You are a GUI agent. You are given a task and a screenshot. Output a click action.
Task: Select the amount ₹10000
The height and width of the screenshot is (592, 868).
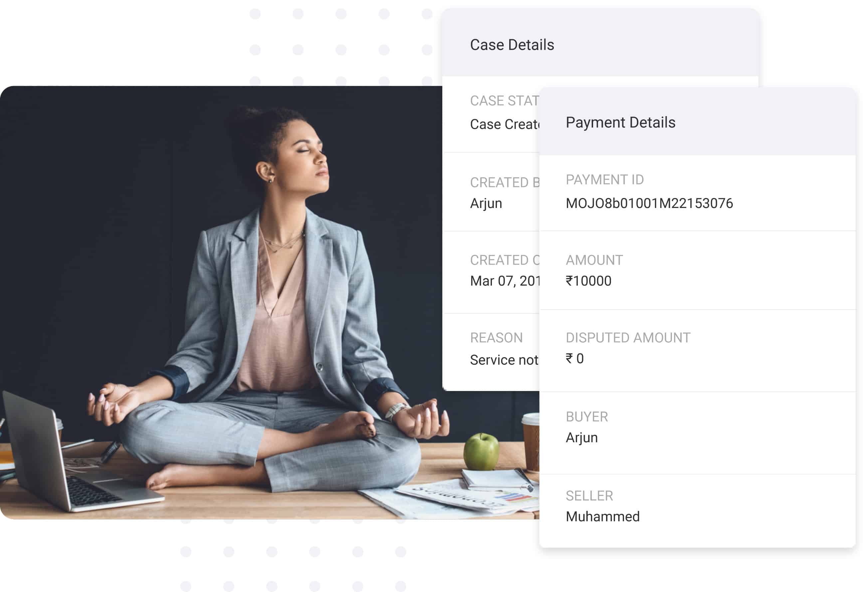588,281
